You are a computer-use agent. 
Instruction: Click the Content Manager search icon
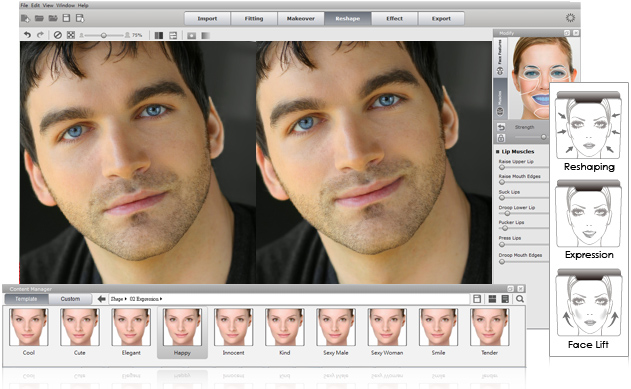point(520,299)
